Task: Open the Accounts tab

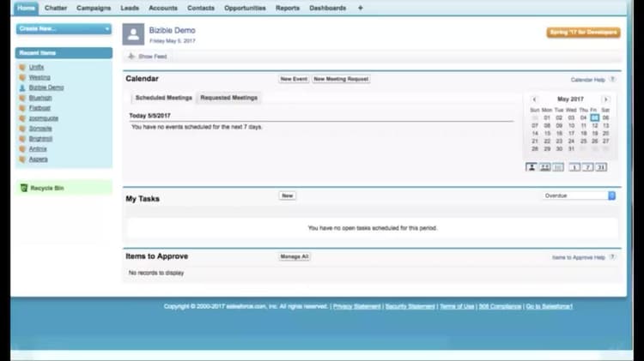Action: [163, 8]
